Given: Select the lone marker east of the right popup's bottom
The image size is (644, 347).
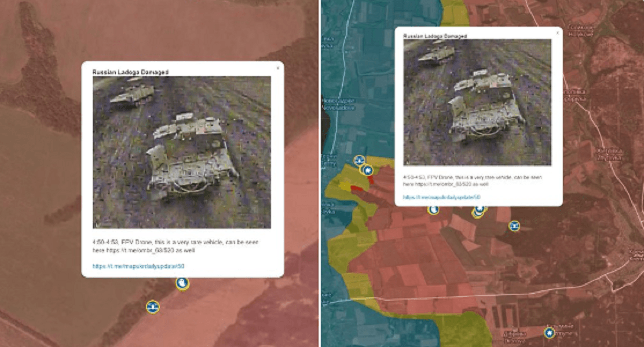Looking at the screenshot, I should (x=514, y=226).
